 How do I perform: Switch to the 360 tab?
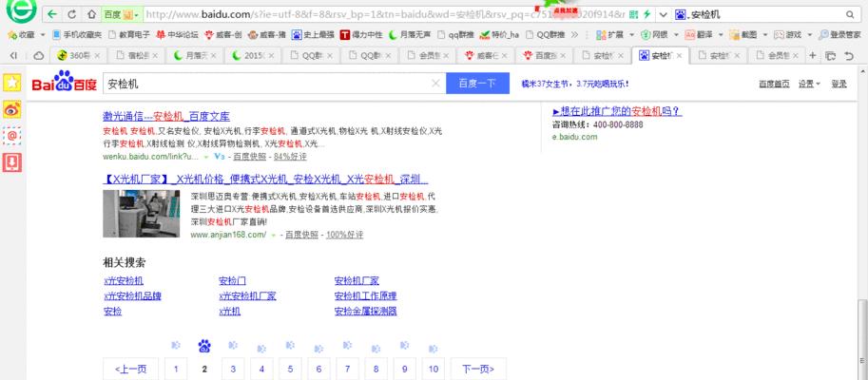coord(78,55)
